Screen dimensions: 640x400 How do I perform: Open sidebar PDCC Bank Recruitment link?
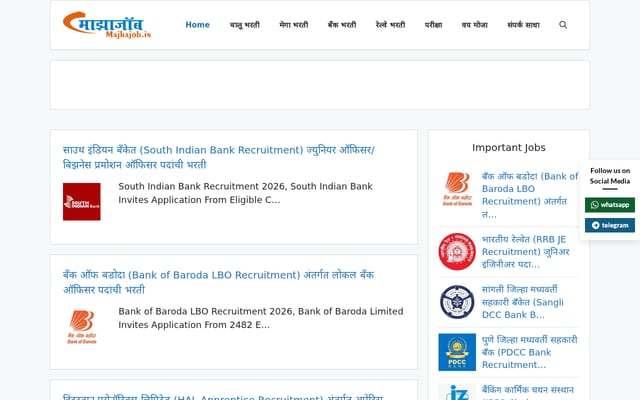pyautogui.click(x=529, y=352)
